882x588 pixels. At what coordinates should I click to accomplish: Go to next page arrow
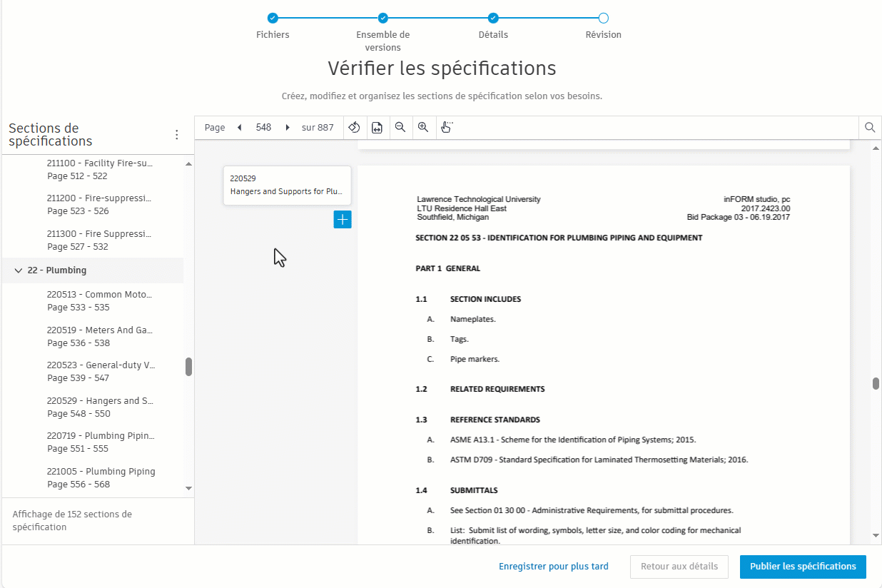pyautogui.click(x=288, y=128)
